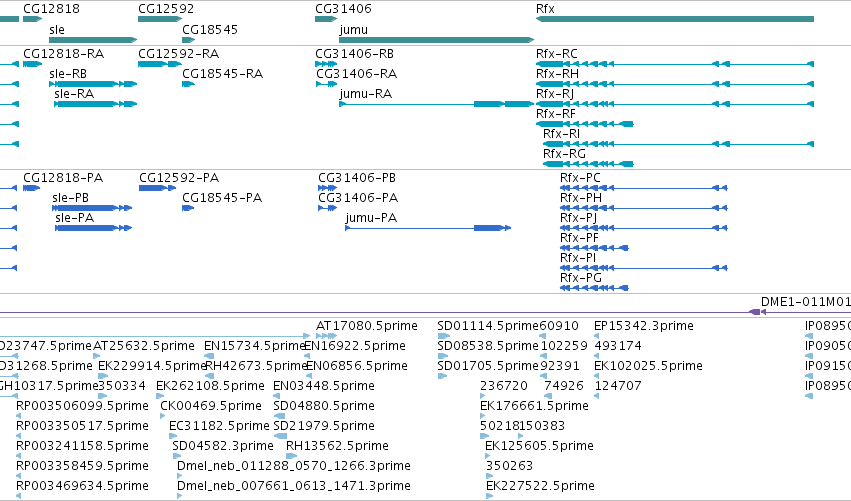Select the sle gene bar
This screenshot has height=501, width=851.
93,40
